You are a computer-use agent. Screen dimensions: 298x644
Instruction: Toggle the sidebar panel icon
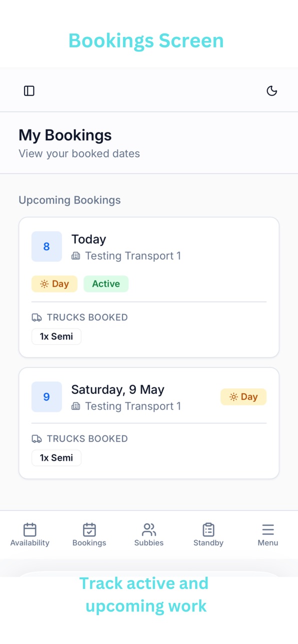coord(29,91)
